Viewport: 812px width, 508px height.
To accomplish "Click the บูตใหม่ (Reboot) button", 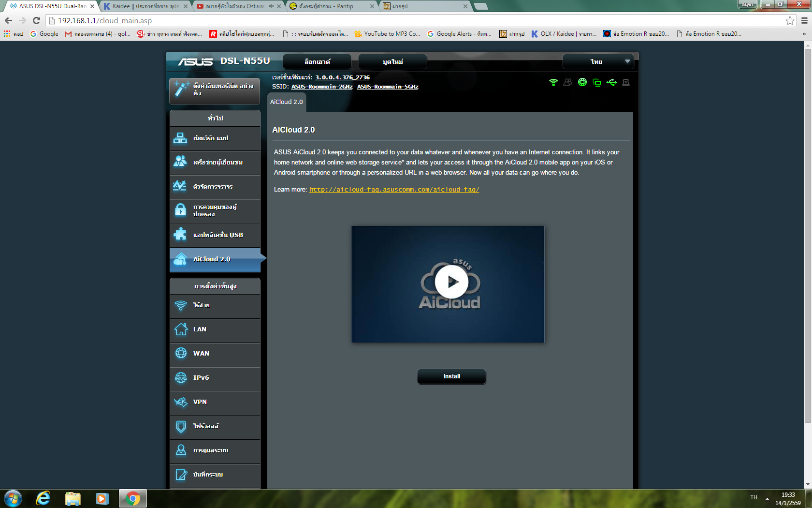I will (392, 61).
